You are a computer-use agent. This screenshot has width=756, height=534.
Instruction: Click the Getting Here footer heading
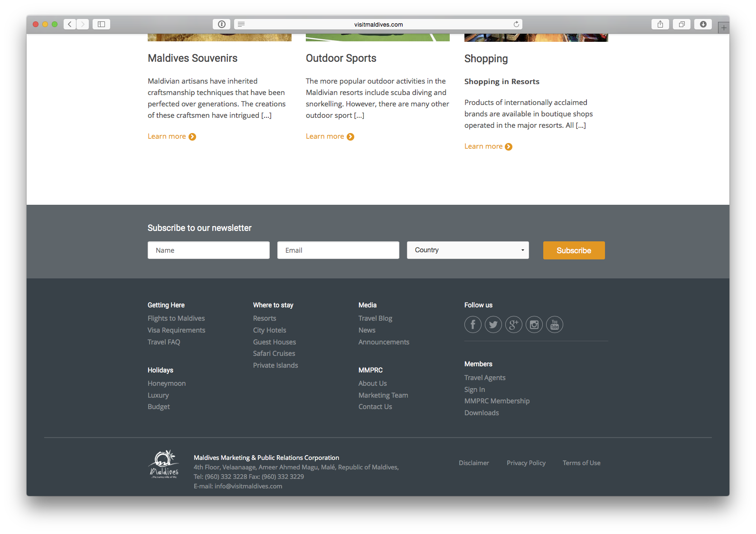(166, 305)
